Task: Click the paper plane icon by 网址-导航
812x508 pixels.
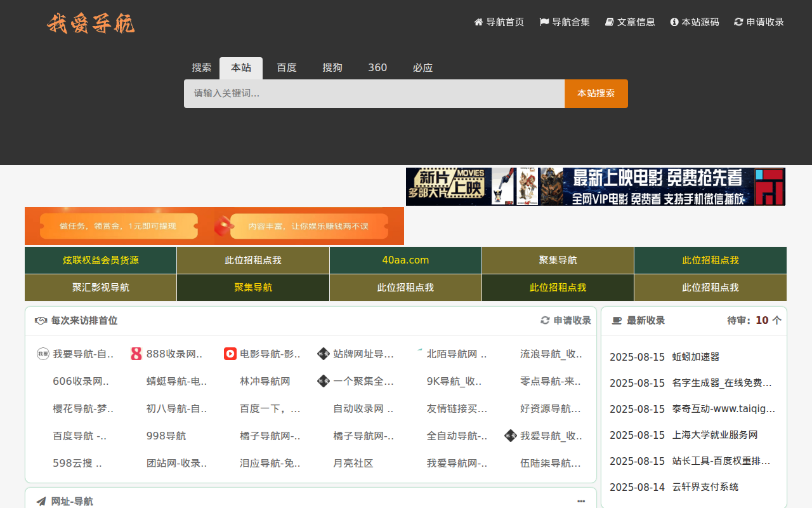Action: (x=41, y=502)
